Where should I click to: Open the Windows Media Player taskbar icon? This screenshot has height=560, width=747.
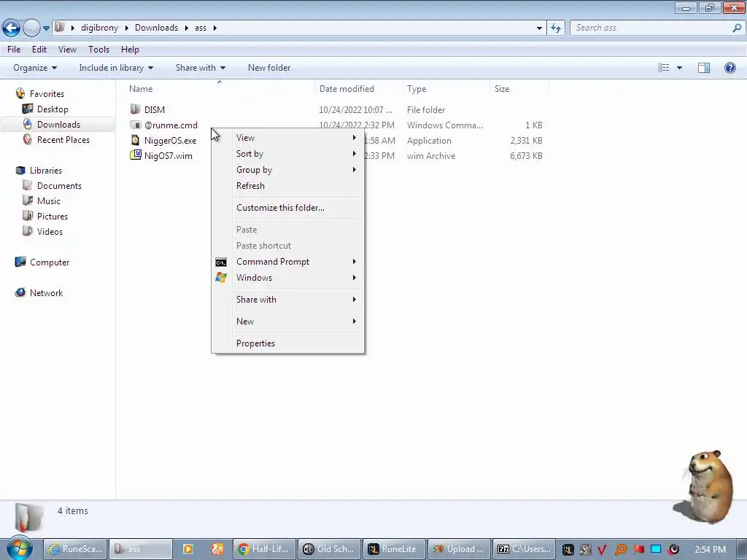point(187,549)
